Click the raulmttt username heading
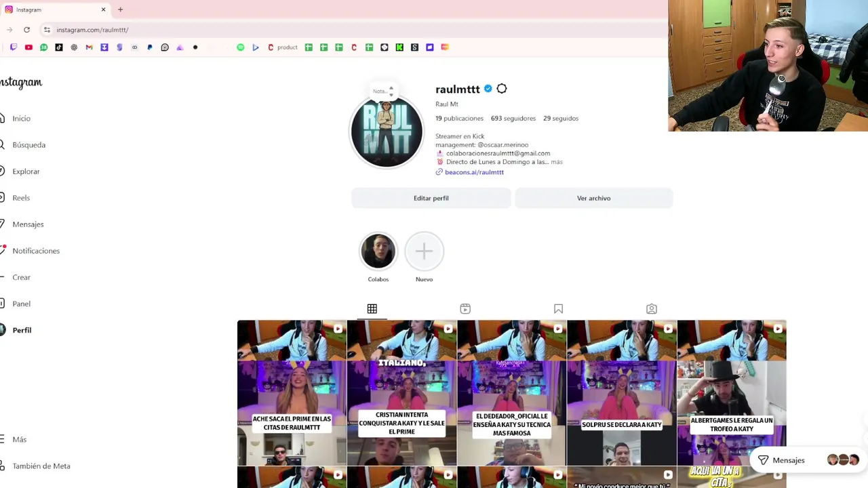 pyautogui.click(x=457, y=89)
